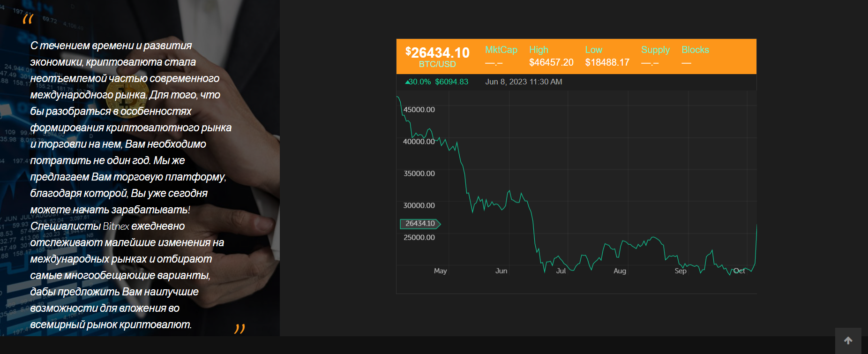Select the Oct label on the time axis
This screenshot has width=868, height=354.
[x=740, y=271]
